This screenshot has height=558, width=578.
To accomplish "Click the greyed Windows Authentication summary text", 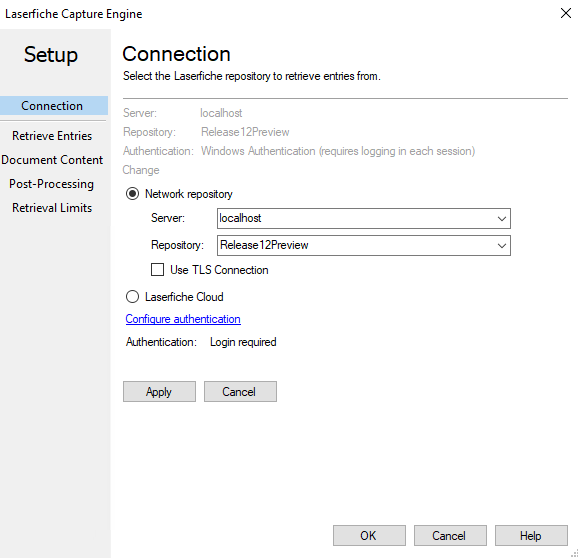I will click(x=338, y=151).
